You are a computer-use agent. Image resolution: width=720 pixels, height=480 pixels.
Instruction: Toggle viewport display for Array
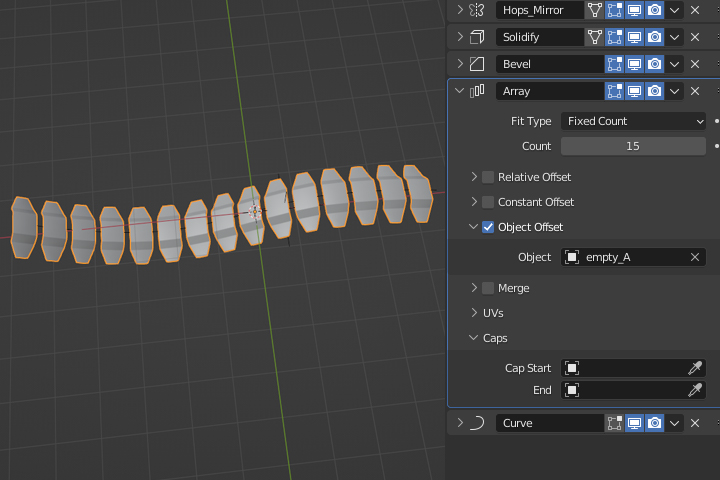[x=635, y=91]
